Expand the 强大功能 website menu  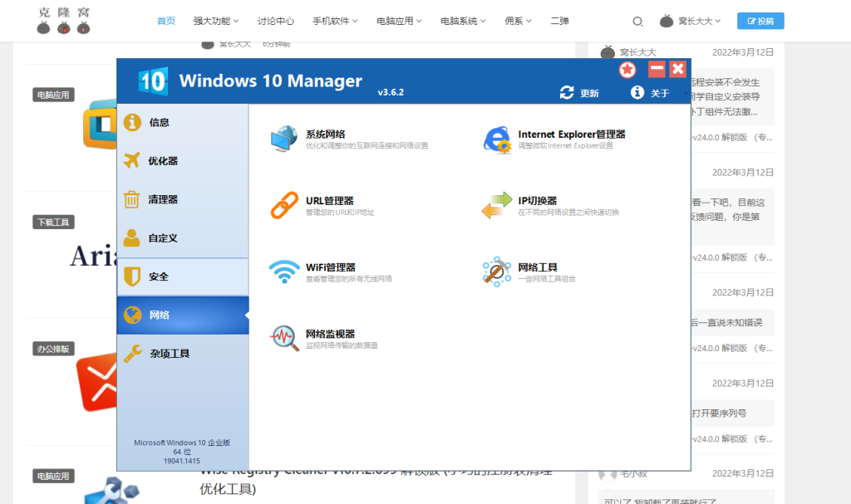pos(216,21)
